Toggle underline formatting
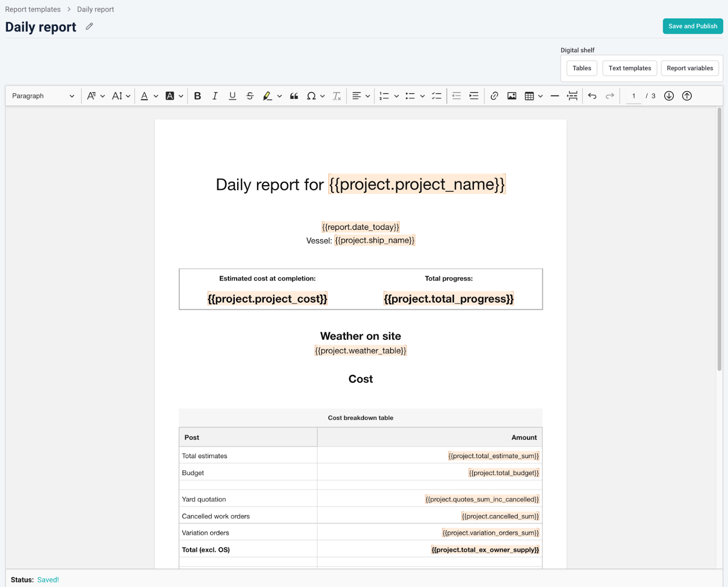The width and height of the screenshot is (728, 587). point(233,96)
